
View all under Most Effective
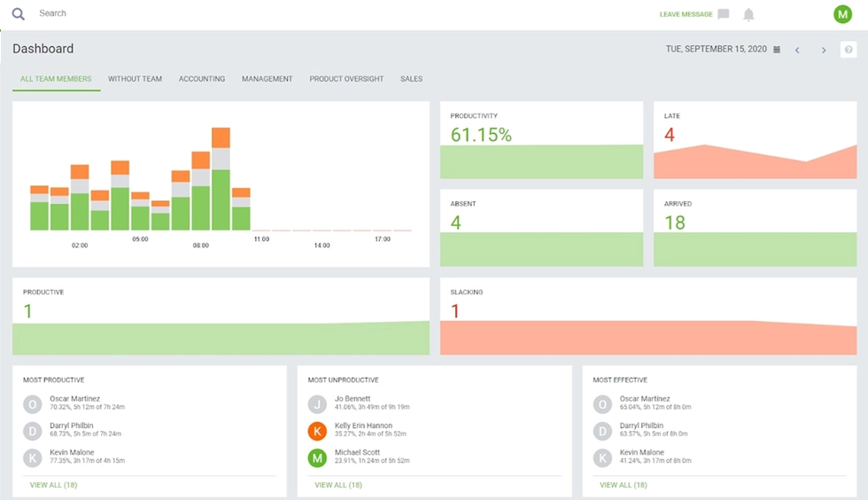click(624, 485)
